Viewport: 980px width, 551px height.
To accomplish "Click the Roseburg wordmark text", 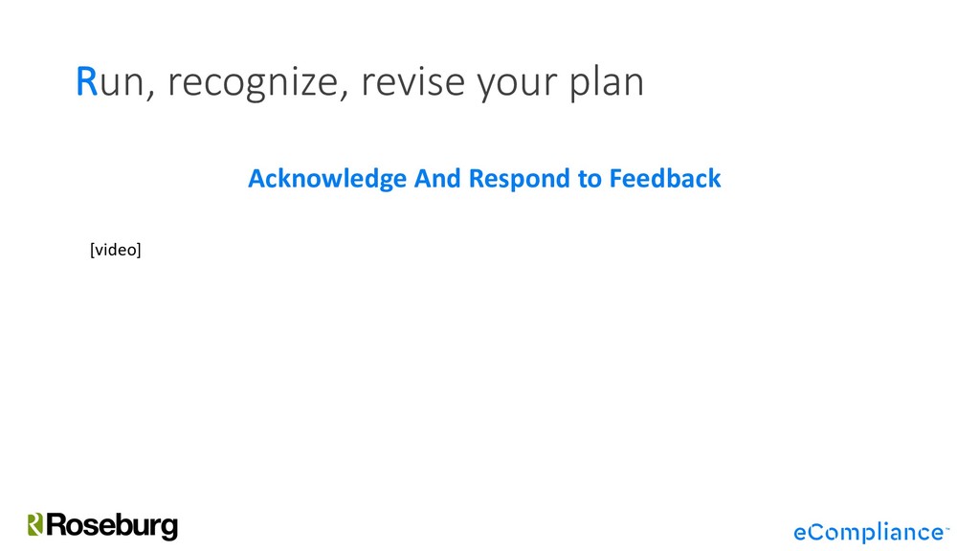I will pyautogui.click(x=112, y=525).
